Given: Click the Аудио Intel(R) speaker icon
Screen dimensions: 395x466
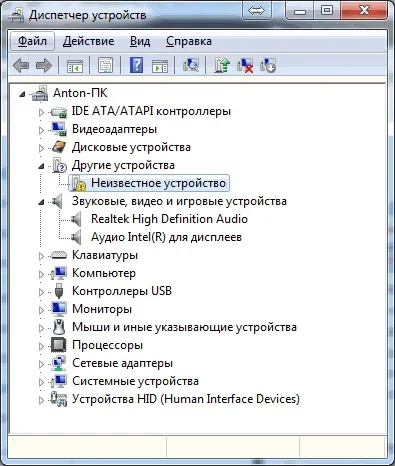Looking at the screenshot, I should coord(76,237).
